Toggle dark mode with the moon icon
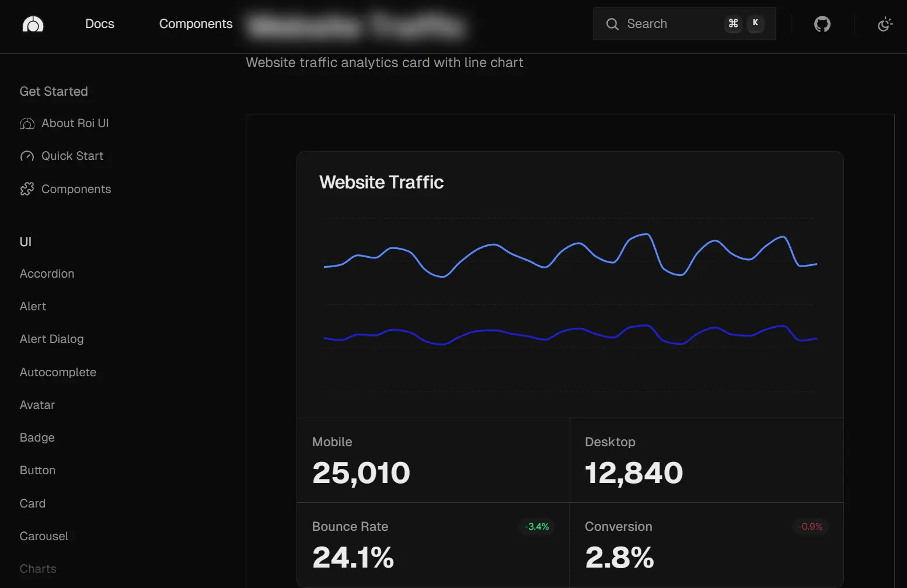Viewport: 907px width, 588px height. coord(885,24)
